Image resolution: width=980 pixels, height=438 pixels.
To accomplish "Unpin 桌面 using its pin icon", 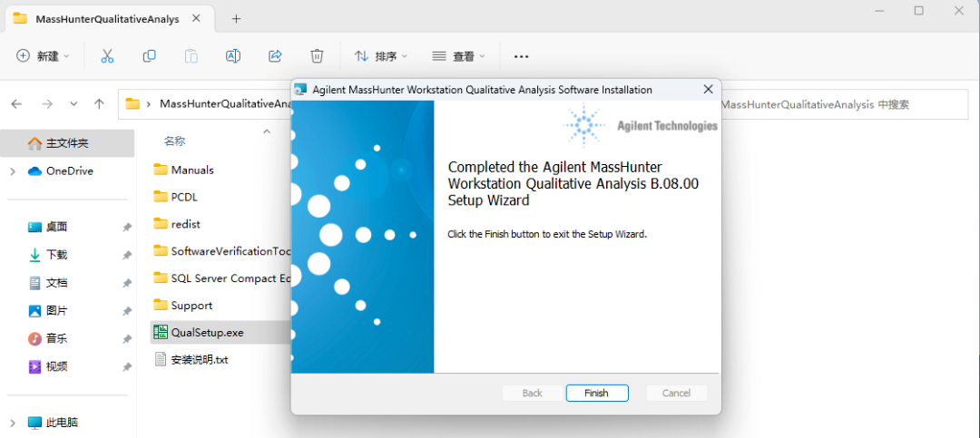I will [127, 228].
